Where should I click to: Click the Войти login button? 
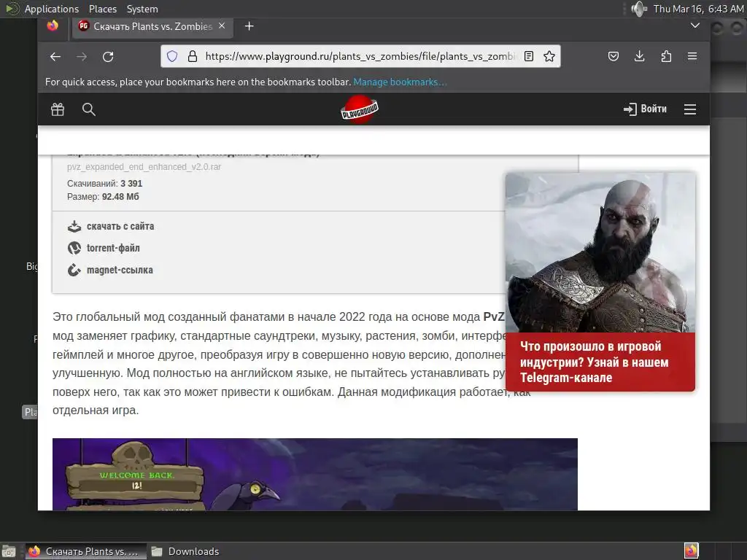click(x=645, y=109)
